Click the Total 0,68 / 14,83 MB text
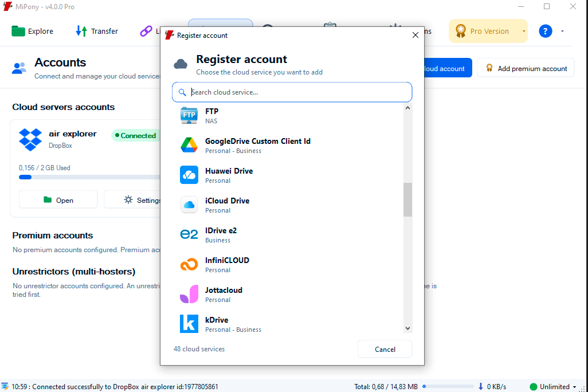 click(x=386, y=386)
